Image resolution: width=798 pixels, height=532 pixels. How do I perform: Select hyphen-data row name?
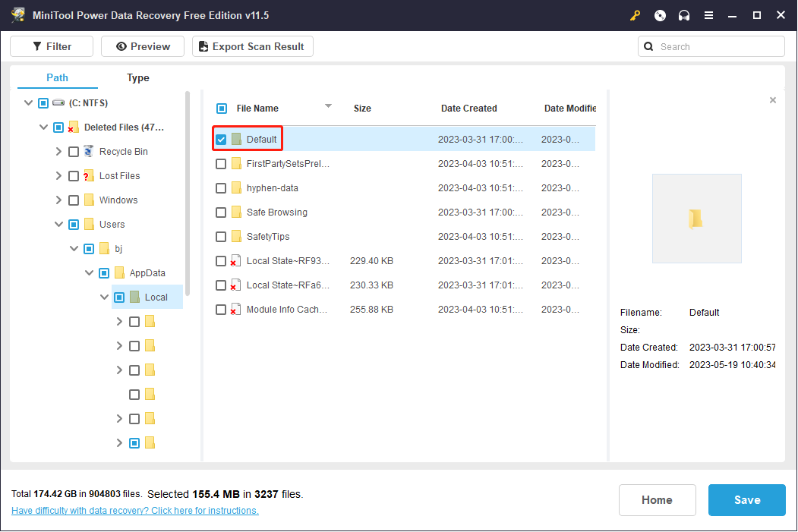pyautogui.click(x=273, y=188)
